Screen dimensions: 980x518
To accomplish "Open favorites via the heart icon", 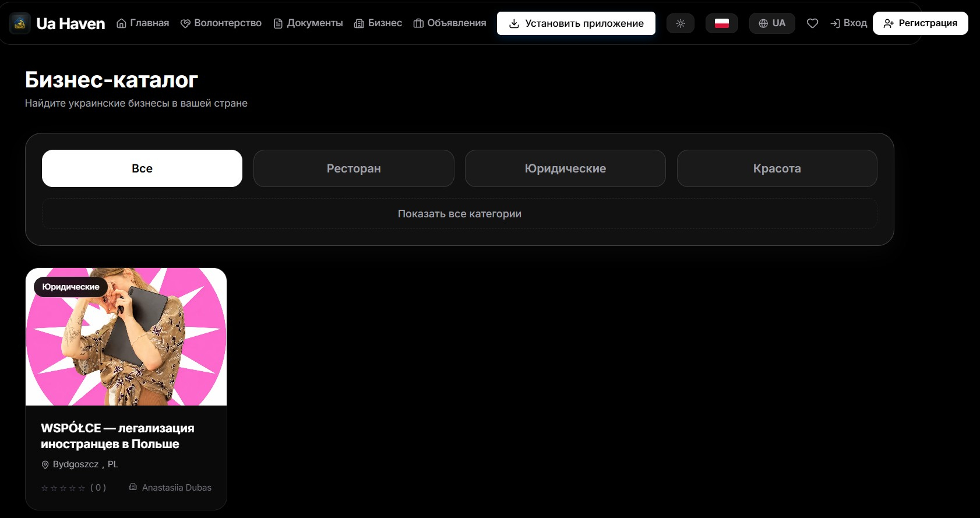I will [812, 23].
